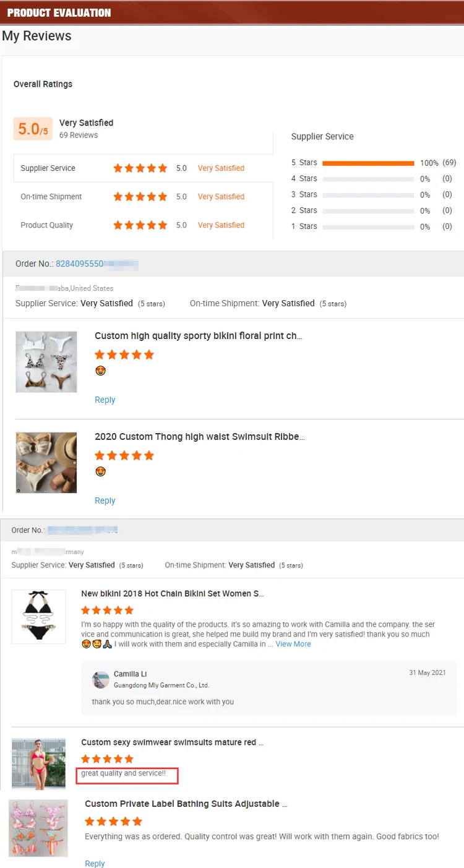Click the On-time Shipment star rating icons
The image size is (464, 868).
pyautogui.click(x=140, y=197)
